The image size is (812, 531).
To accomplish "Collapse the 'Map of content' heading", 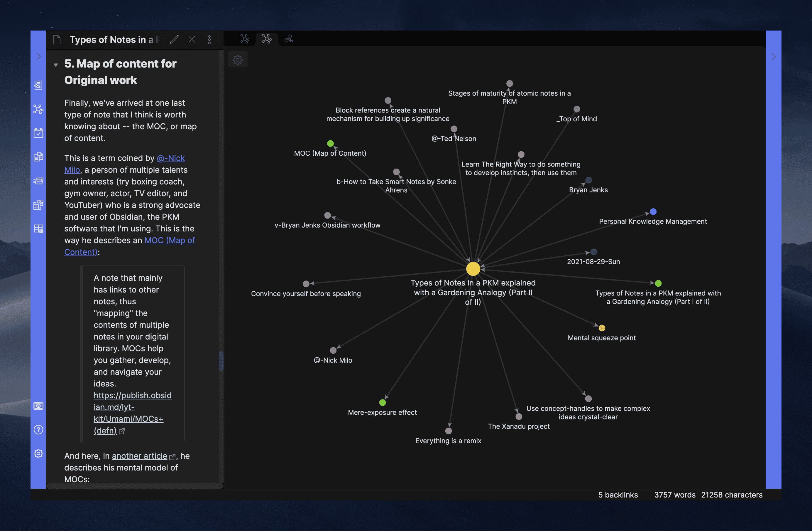I will [x=56, y=65].
